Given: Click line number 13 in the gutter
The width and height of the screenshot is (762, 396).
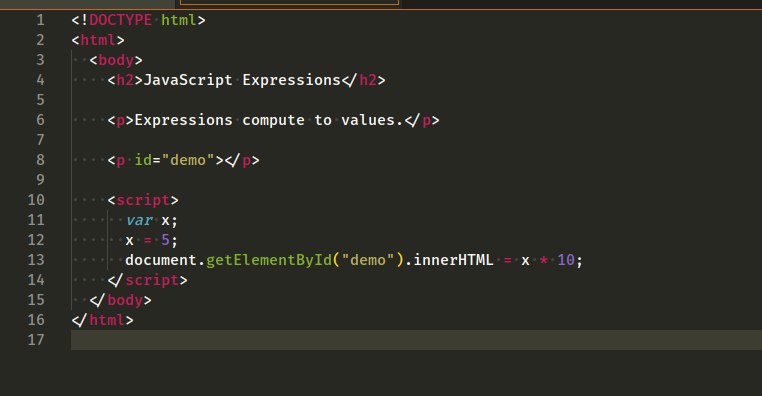Looking at the screenshot, I should 36,259.
